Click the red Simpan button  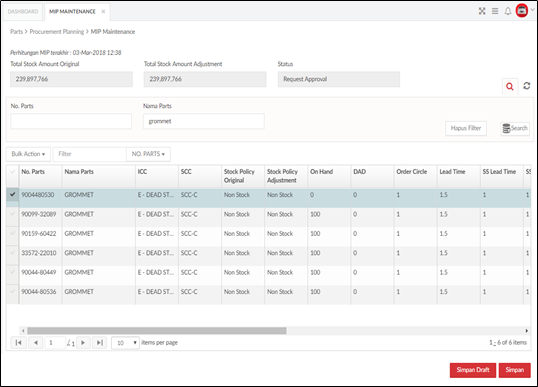coord(514,370)
